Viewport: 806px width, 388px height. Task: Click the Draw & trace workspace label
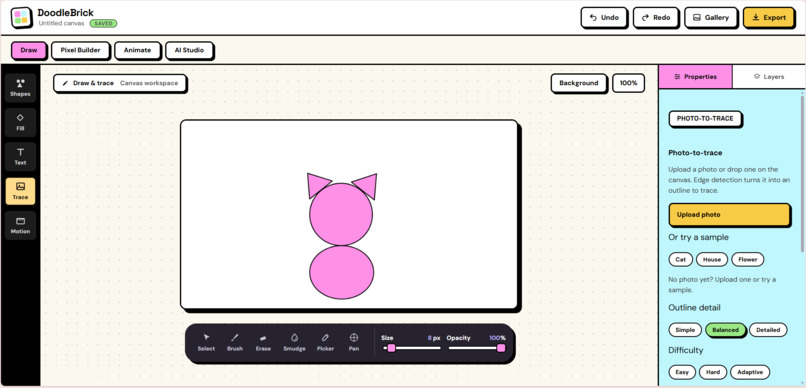[120, 83]
